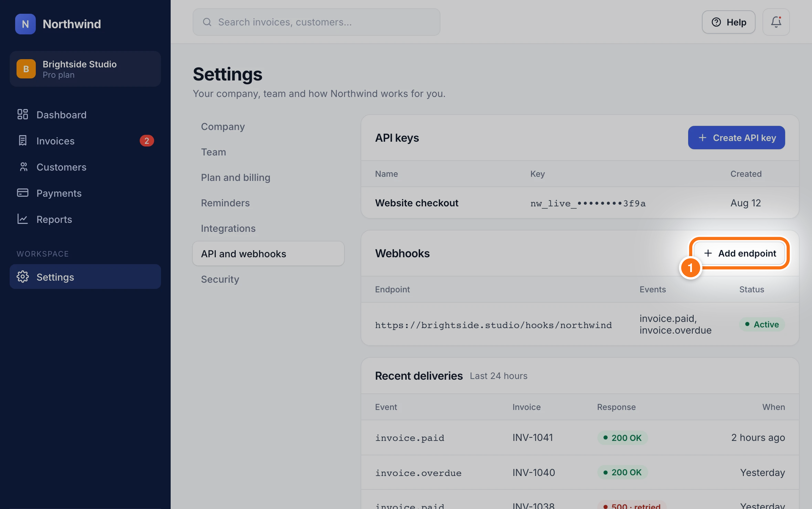Click the invoice.overdue event row

click(x=580, y=473)
